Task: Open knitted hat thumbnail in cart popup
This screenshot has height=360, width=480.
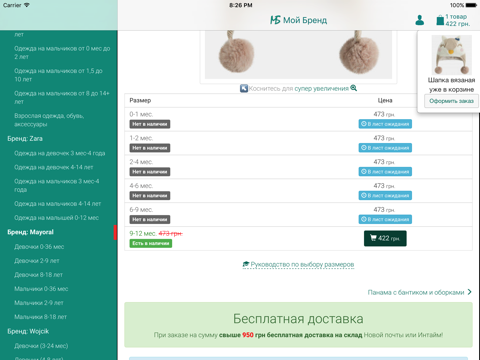Action: (451, 55)
